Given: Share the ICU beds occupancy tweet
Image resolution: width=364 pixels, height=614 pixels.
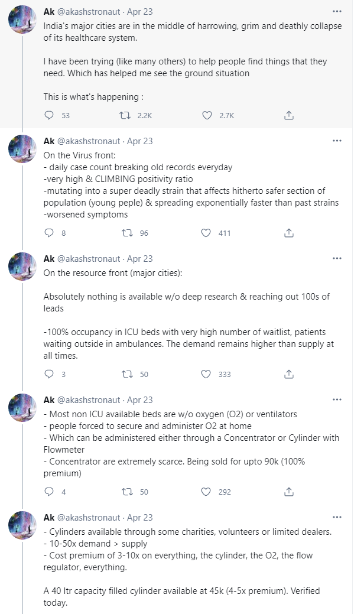Looking at the screenshot, I should click(x=289, y=374).
